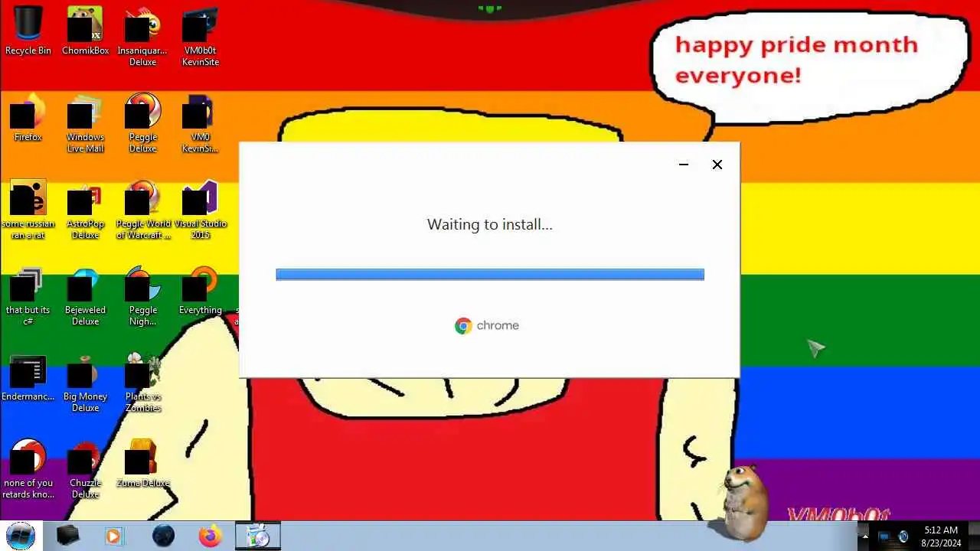The image size is (980, 551).
Task: Open the media player taskbar icon
Action: [x=114, y=536]
